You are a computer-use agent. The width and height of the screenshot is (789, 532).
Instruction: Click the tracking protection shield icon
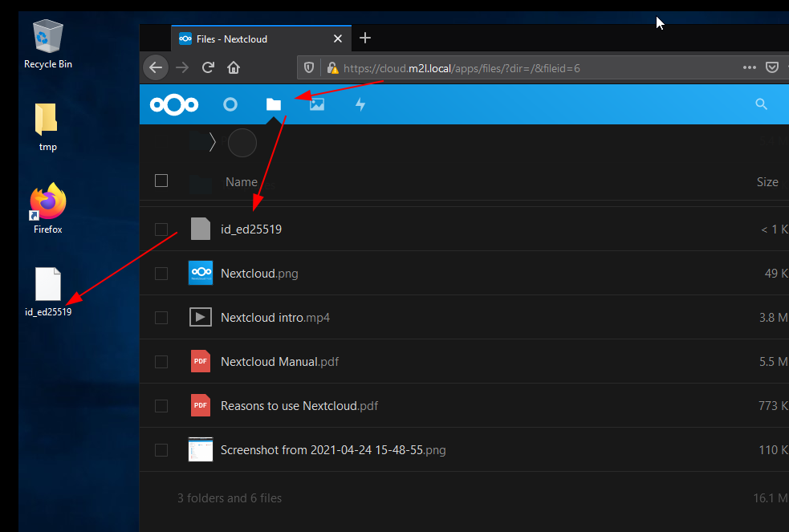309,68
